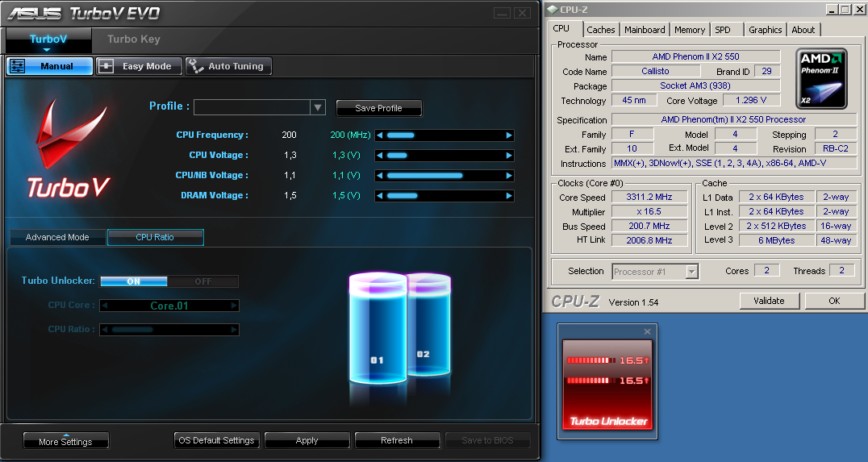Click Multiplier value x 16.5

pos(649,211)
